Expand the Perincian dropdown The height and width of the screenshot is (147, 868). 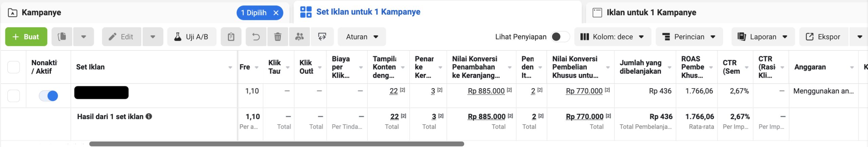point(689,37)
